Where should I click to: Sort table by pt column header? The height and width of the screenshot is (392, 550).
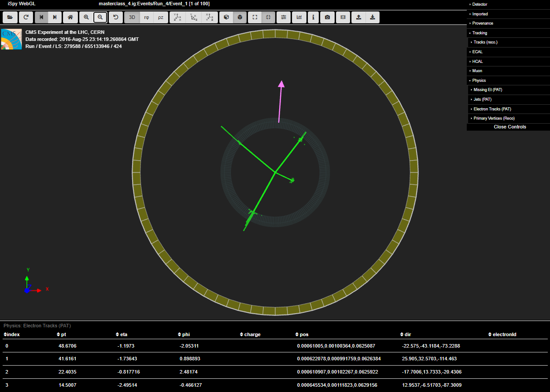point(63,334)
